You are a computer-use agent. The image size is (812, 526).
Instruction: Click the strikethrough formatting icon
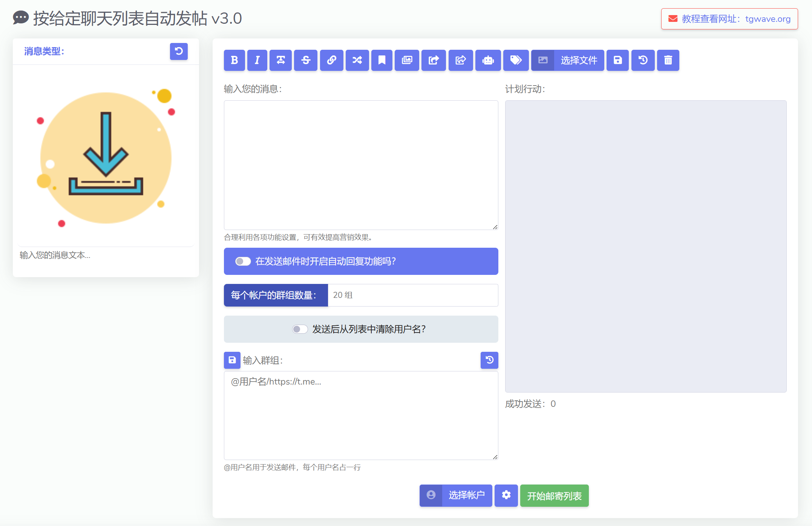[x=306, y=60]
